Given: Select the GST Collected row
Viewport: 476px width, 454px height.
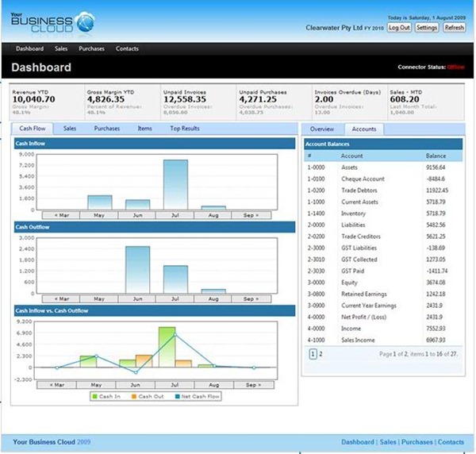Looking at the screenshot, I should click(383, 260).
